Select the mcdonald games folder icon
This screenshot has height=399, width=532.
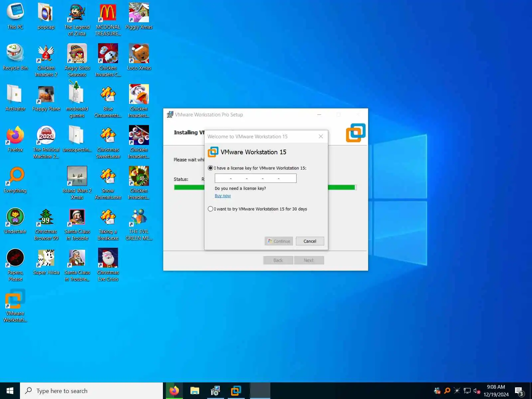click(77, 102)
